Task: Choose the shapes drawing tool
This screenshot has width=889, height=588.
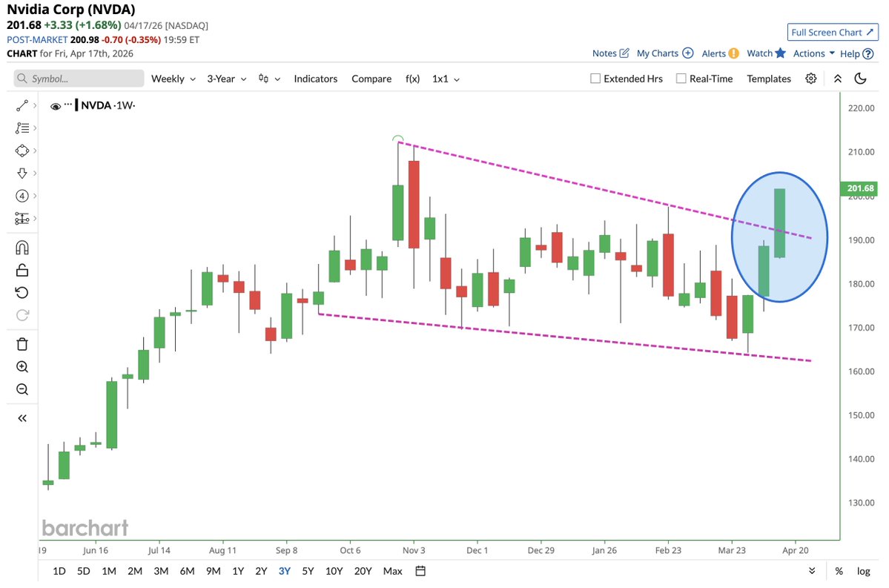Action: (x=22, y=151)
